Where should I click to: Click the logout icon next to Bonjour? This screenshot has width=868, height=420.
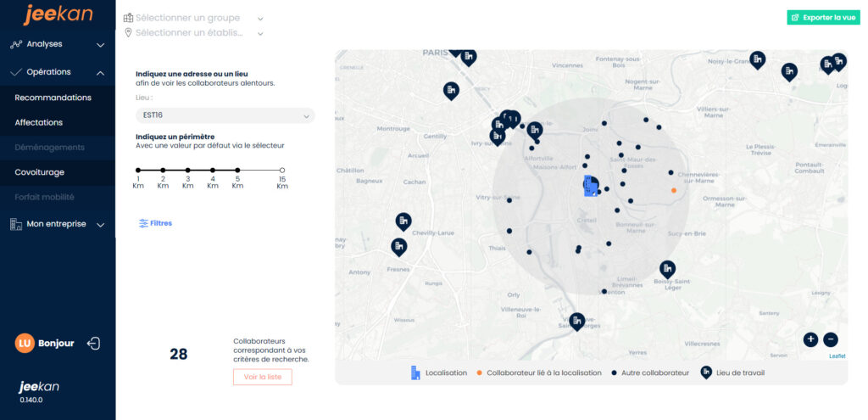94,344
